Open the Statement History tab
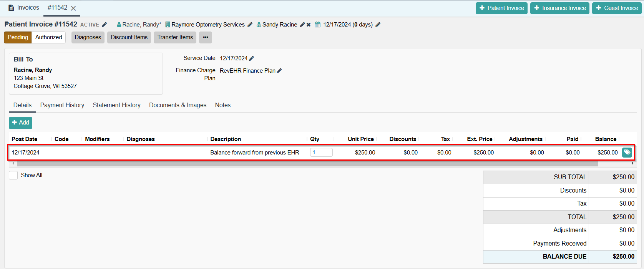The width and height of the screenshot is (644, 269). click(x=116, y=105)
